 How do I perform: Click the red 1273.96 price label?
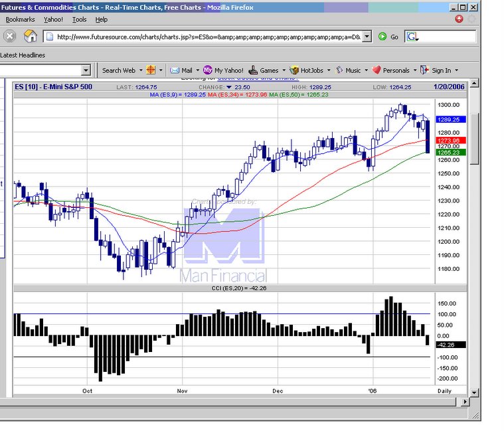coord(451,140)
